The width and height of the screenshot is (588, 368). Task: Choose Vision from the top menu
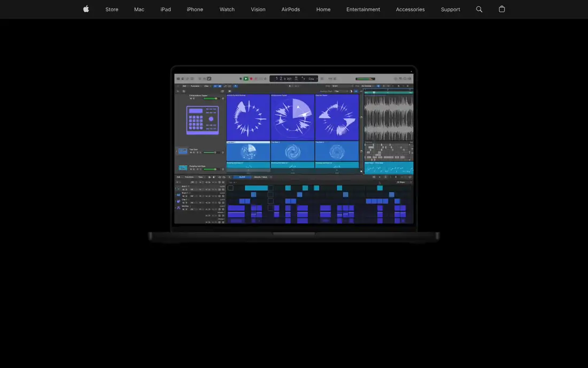(258, 10)
